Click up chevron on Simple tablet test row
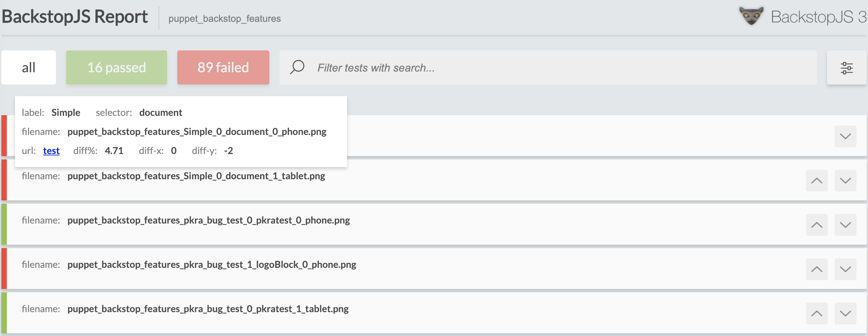 (x=817, y=181)
